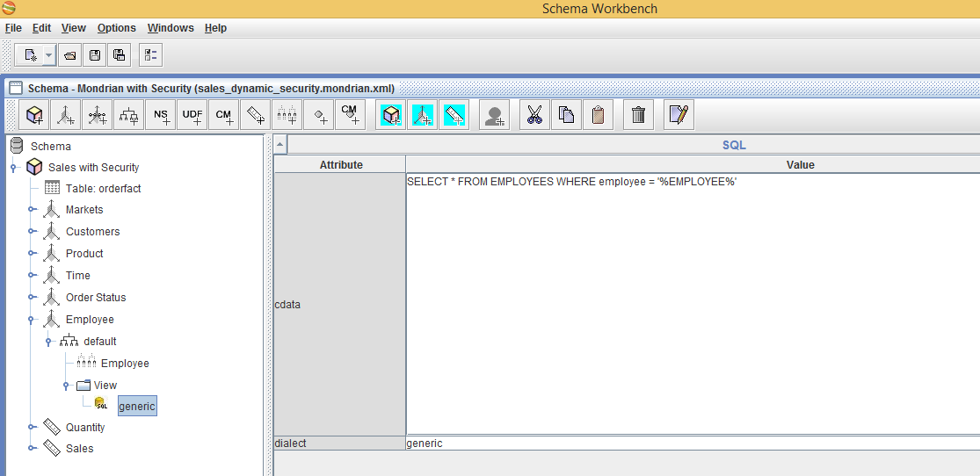Click the Open file folder icon
The height and width of the screenshot is (476, 980).
pos(70,55)
